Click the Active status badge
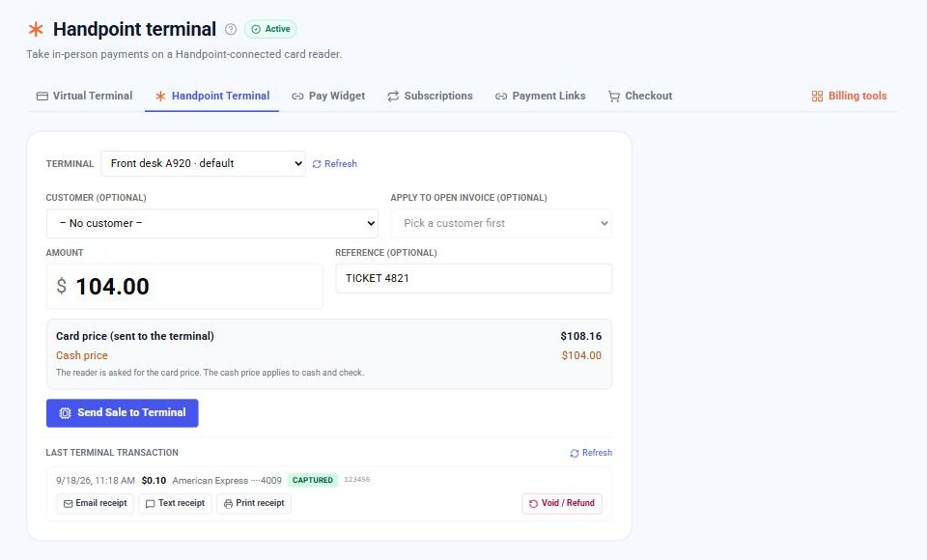 (x=270, y=29)
